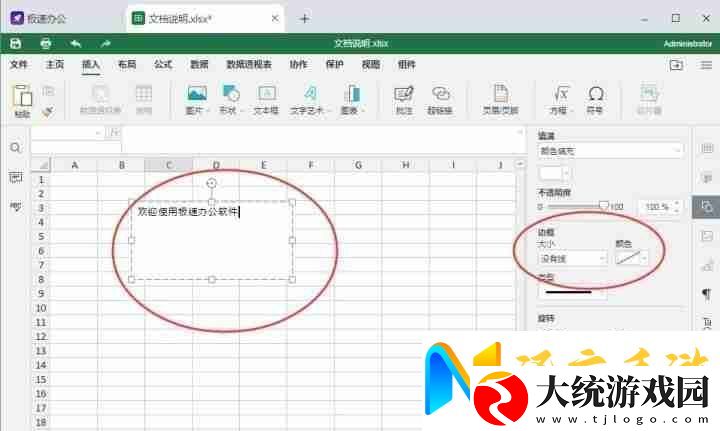Viewport: 720px width, 431px height.
Task: Switch to the 视图 tab
Action: [371, 65]
